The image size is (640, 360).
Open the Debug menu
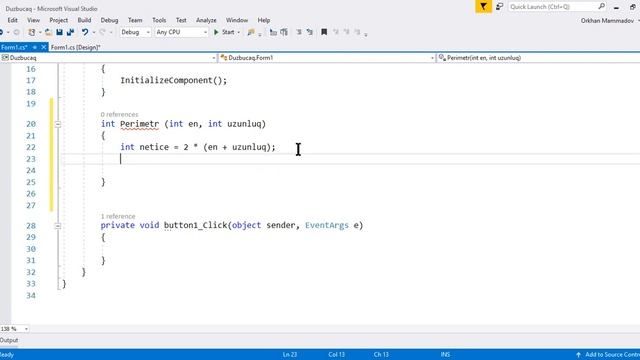(109, 20)
